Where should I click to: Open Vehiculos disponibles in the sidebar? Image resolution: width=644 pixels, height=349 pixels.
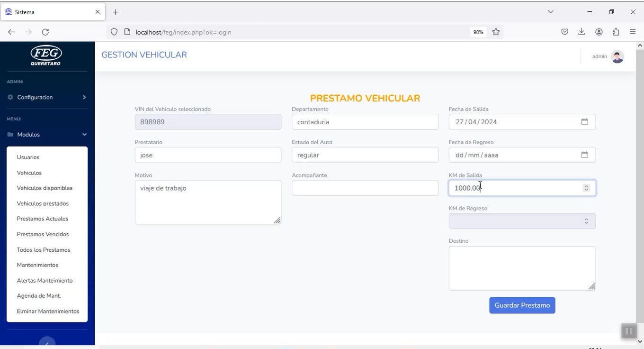[x=45, y=188]
